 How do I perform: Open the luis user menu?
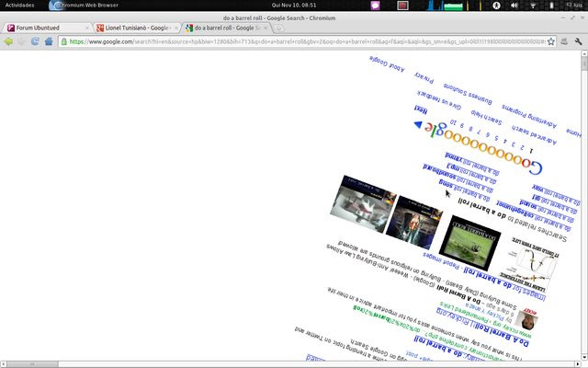point(574,6)
